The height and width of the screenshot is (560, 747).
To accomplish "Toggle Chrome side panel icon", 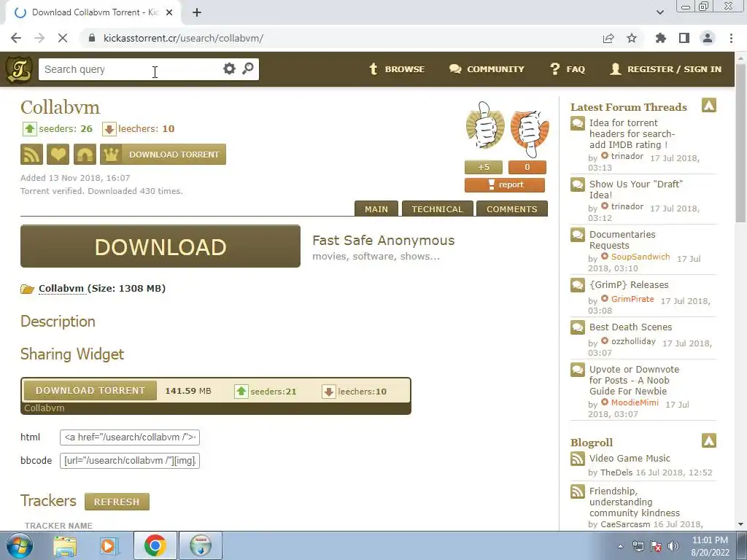I will (x=684, y=38).
